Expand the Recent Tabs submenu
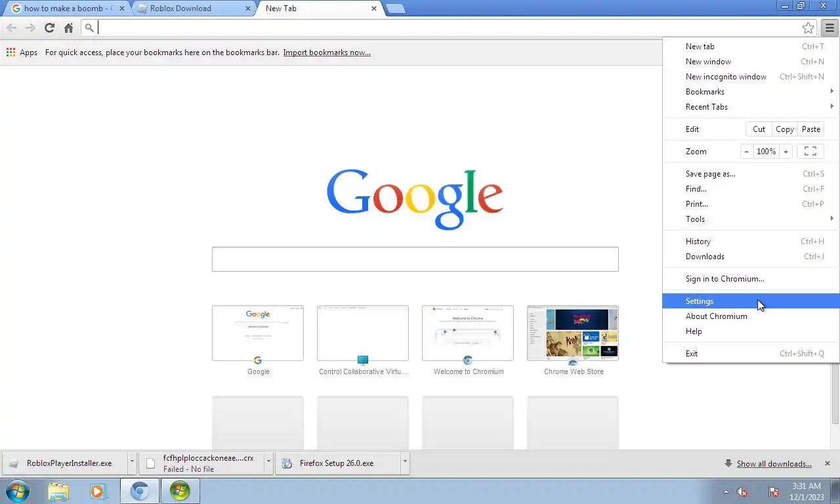 click(751, 107)
